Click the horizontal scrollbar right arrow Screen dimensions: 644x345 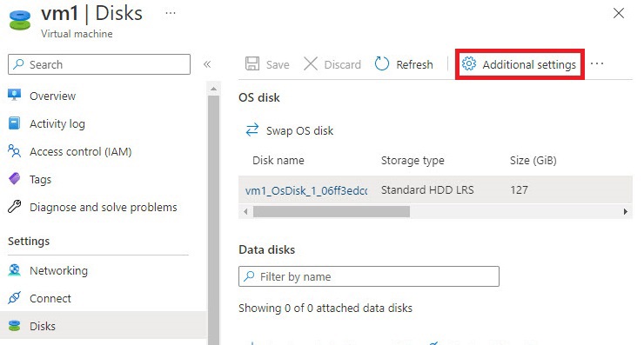[625, 212]
